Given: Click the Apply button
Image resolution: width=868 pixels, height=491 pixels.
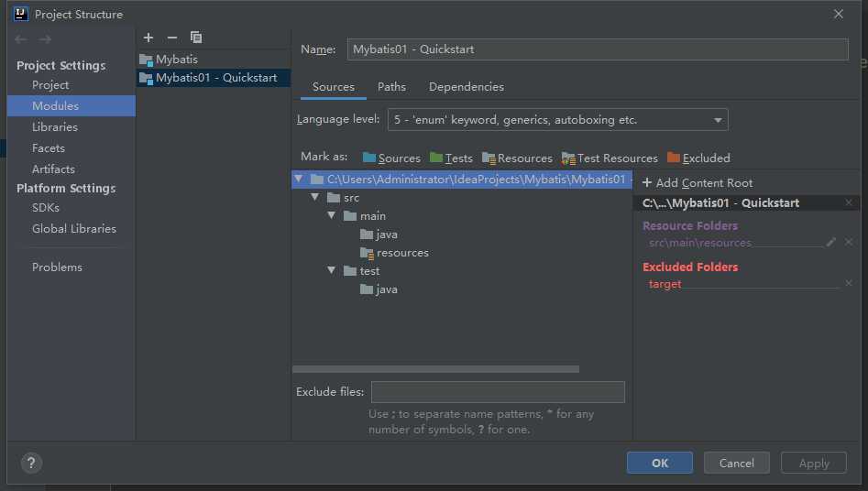Looking at the screenshot, I should click(x=813, y=463).
